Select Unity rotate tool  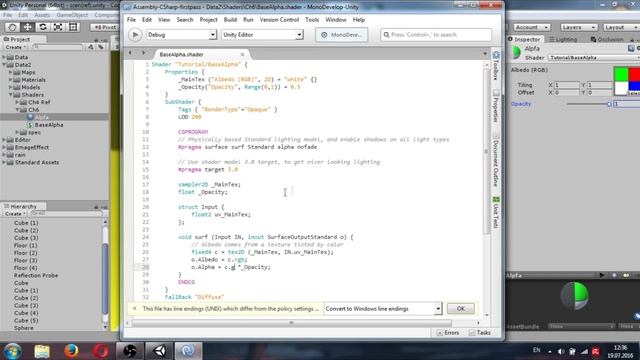click(x=42, y=27)
